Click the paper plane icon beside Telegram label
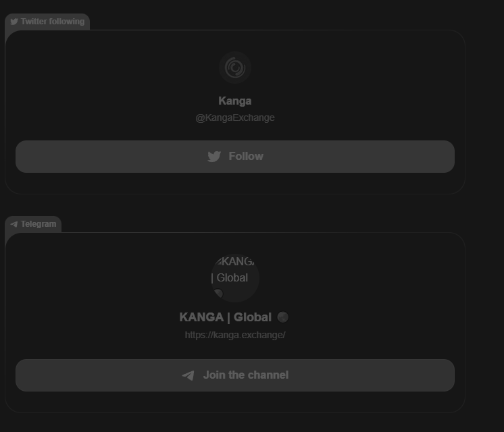Image resolution: width=504 pixels, height=432 pixels. coord(14,224)
